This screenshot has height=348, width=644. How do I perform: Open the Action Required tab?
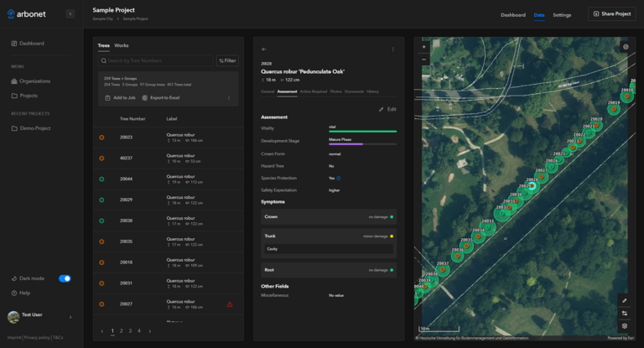(x=312, y=91)
